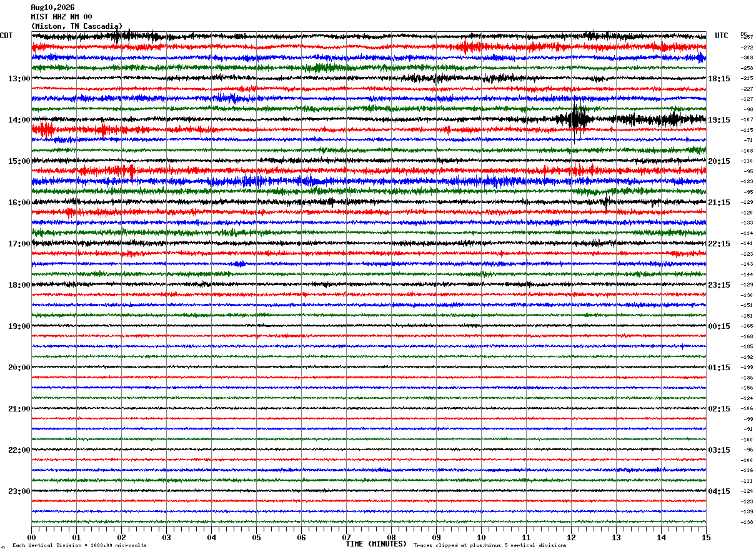Screen dimensions: 756x554
Task: Select minute tick label 02 on time axis
Action: [121, 537]
